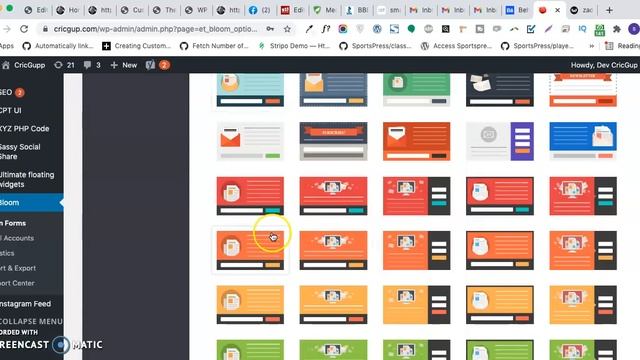Select the orange template with round document icon
Image resolution: width=640 pixels, height=360 pixels.
[x=250, y=250]
